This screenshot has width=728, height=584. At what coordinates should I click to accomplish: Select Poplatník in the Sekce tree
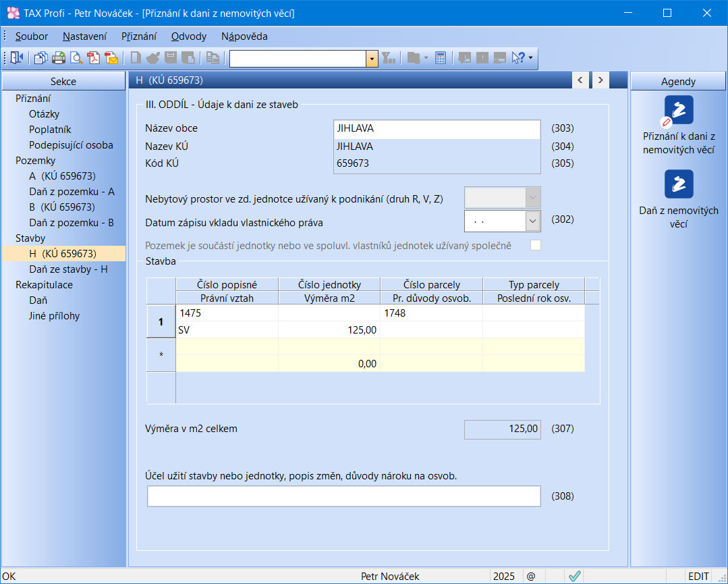[x=50, y=130]
